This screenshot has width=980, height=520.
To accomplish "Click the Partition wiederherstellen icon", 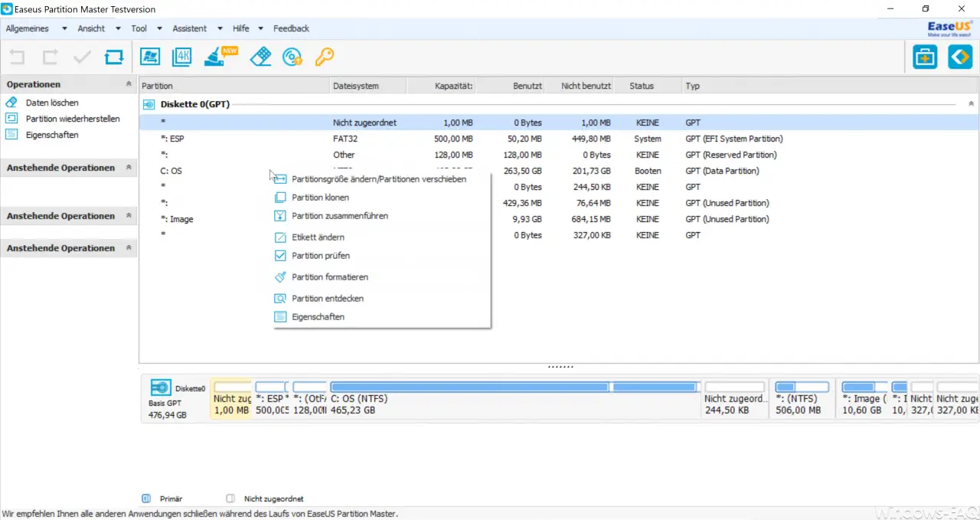I will (x=11, y=119).
